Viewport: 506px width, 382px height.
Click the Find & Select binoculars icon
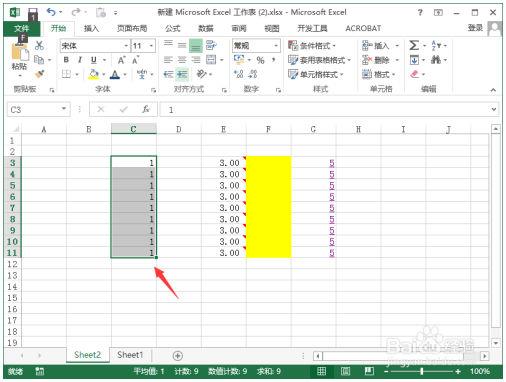pos(436,60)
